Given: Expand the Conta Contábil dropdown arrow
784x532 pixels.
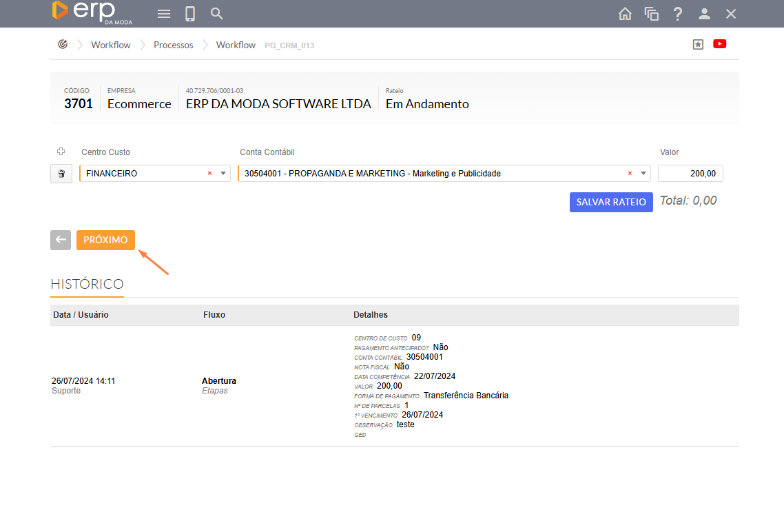Looking at the screenshot, I should [643, 174].
